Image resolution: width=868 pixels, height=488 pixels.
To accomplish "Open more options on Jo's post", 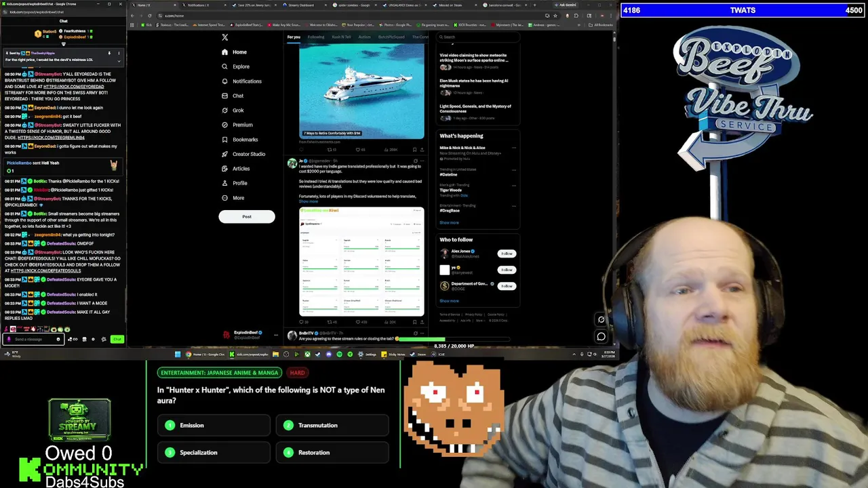I will tap(422, 161).
